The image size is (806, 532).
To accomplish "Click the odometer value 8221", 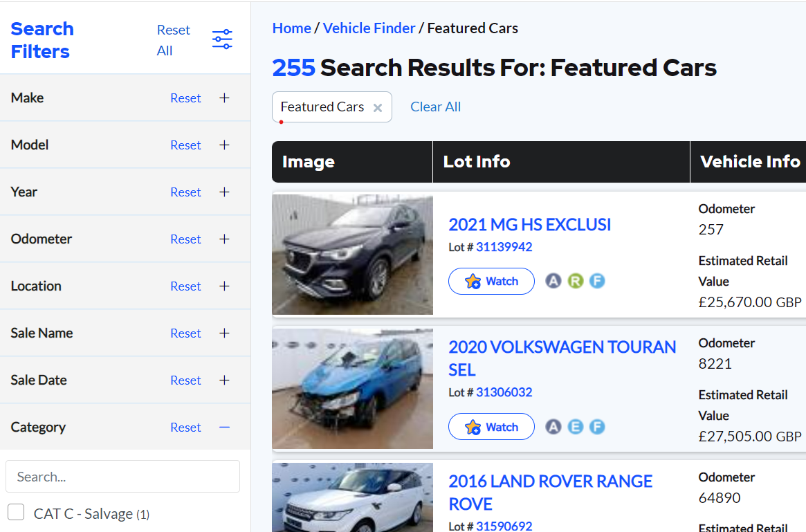I will coord(715,364).
